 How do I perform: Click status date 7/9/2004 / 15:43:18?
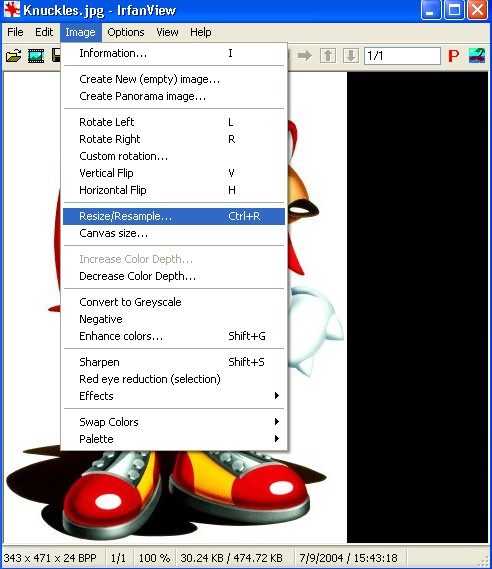[x=348, y=558]
